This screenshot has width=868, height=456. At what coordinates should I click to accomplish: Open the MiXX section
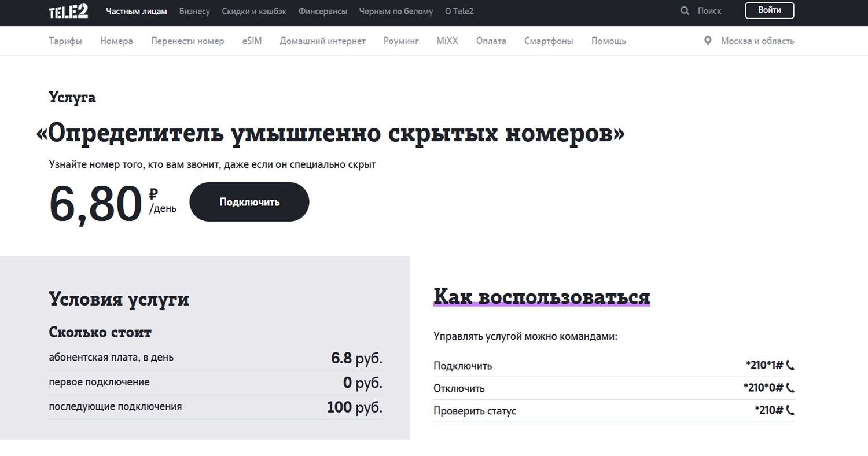447,41
